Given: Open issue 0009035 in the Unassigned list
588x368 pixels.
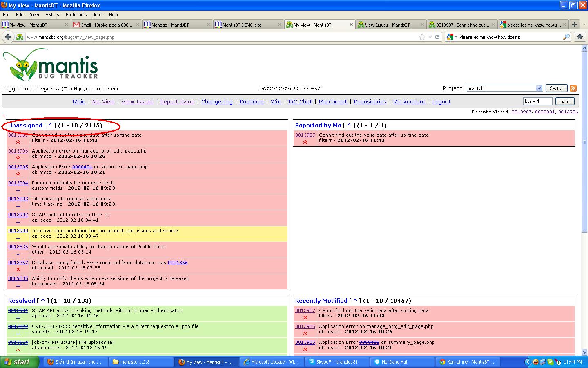Looking at the screenshot, I should pos(18,278).
